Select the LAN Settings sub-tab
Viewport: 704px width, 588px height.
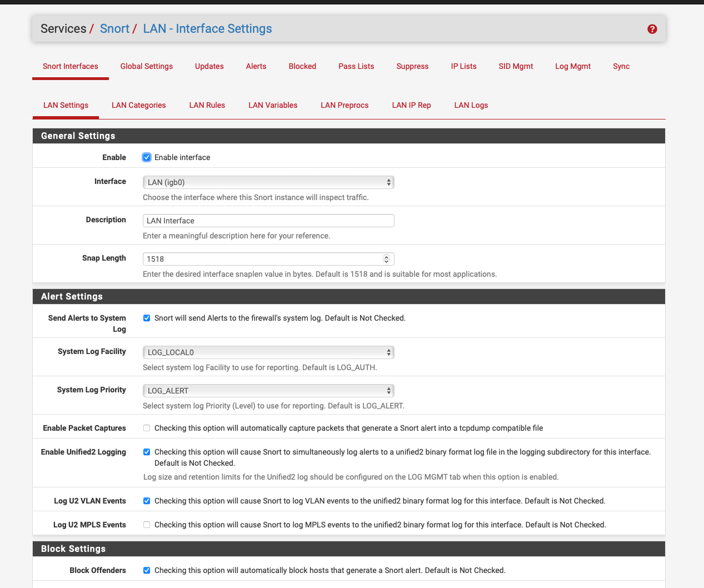point(66,105)
